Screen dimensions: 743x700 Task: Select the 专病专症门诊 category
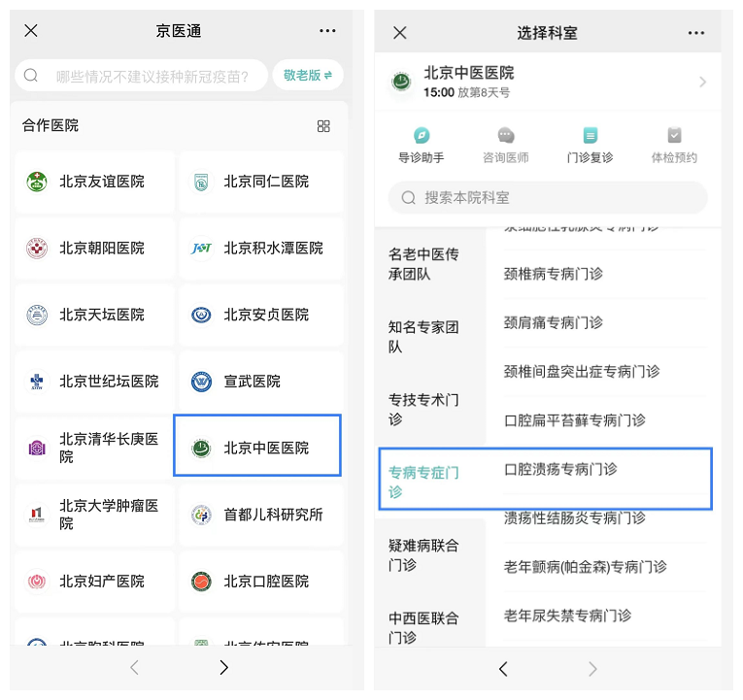point(424,482)
